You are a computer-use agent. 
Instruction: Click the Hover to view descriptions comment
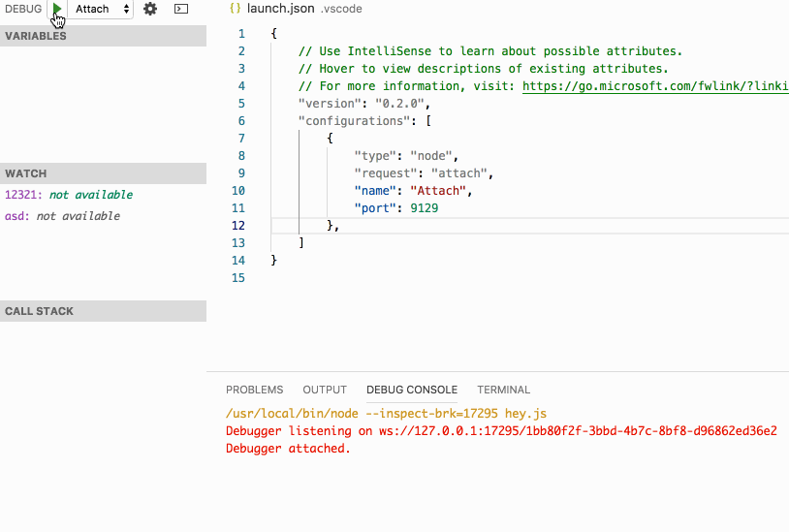[x=483, y=69]
